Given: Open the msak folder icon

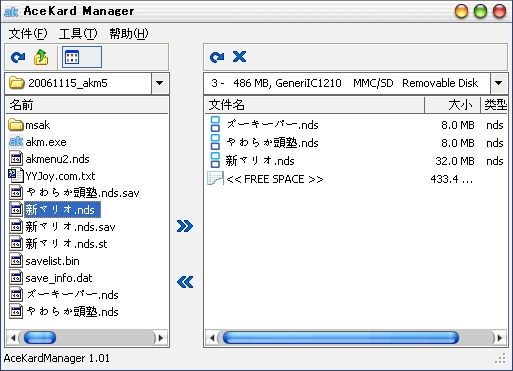Looking at the screenshot, I should pyautogui.click(x=16, y=125).
